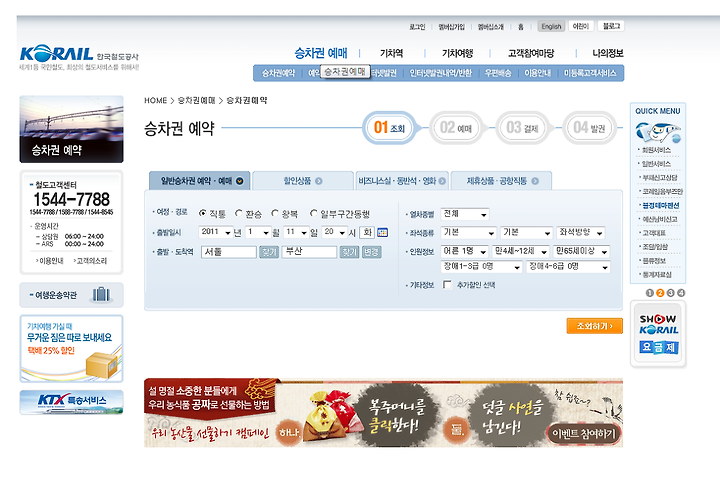Viewport: 720px width, 500px height.
Task: Click the arrow icon on 제휴상품·공항직통 tab
Action: (535, 181)
